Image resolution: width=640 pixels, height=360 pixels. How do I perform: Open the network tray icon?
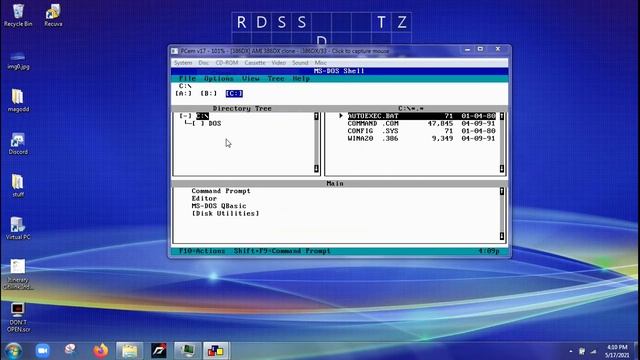pyautogui.click(x=593, y=351)
